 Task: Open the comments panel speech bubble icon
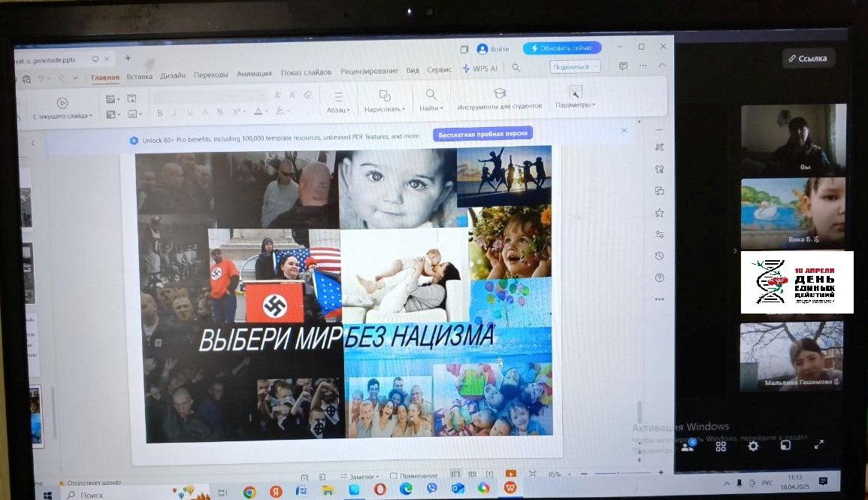coord(623,66)
